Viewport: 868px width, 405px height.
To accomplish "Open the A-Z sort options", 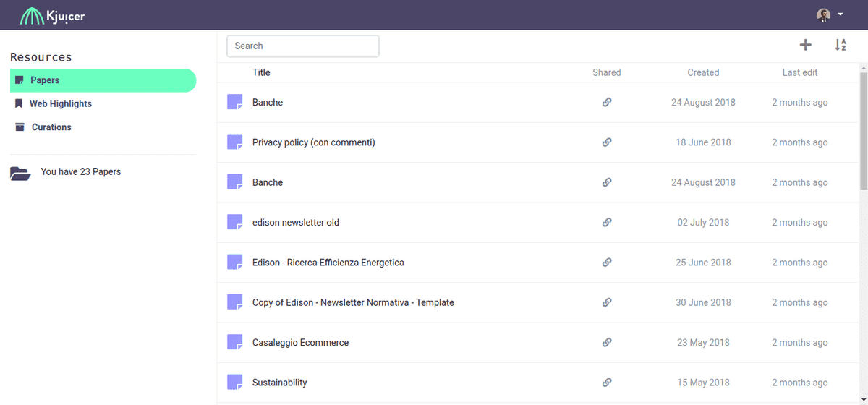I will pos(840,46).
